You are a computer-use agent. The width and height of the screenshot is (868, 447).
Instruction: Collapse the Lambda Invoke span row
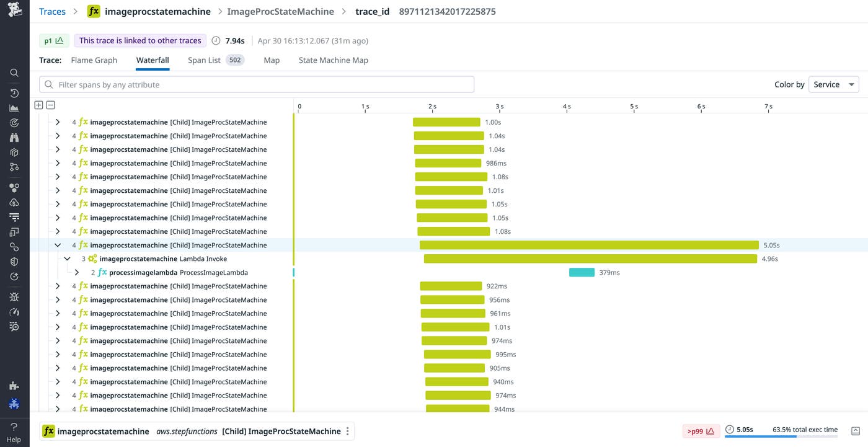coord(68,259)
